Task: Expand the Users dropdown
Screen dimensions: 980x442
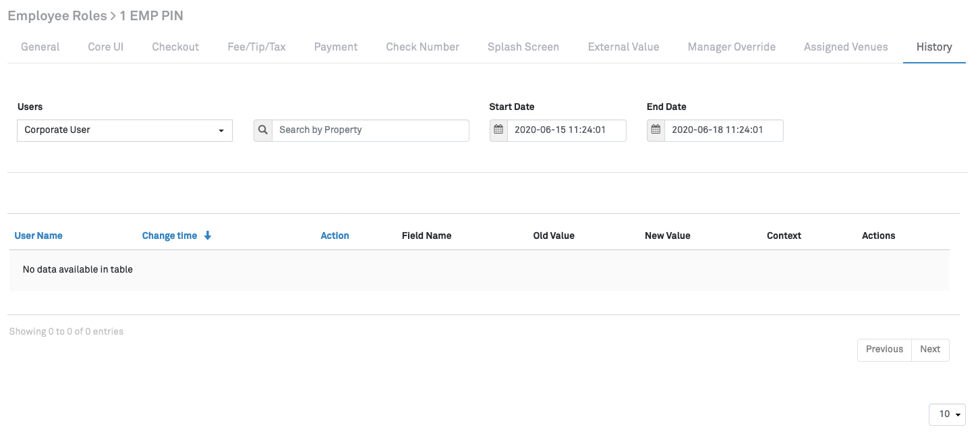Action: pyautogui.click(x=125, y=130)
